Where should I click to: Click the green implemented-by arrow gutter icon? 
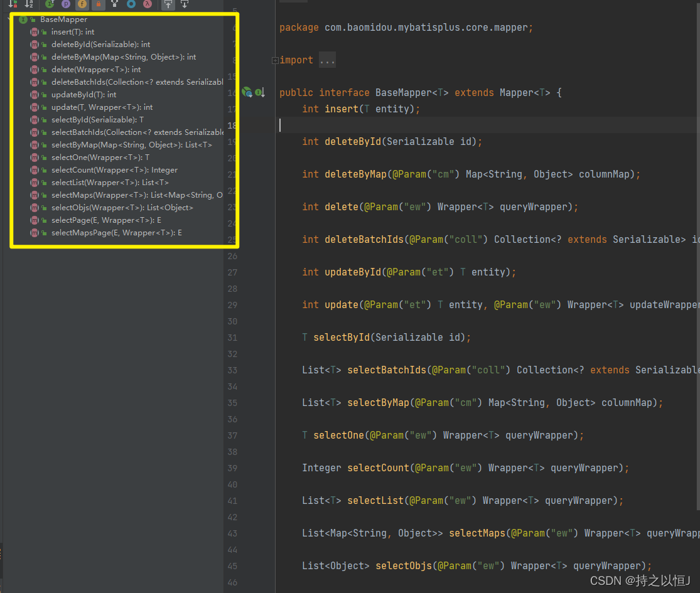coord(260,92)
